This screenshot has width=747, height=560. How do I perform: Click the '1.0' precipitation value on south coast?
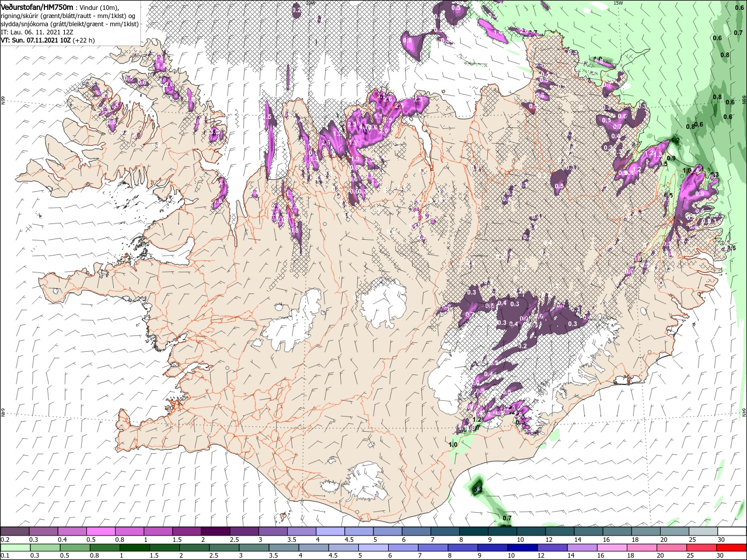tap(453, 444)
